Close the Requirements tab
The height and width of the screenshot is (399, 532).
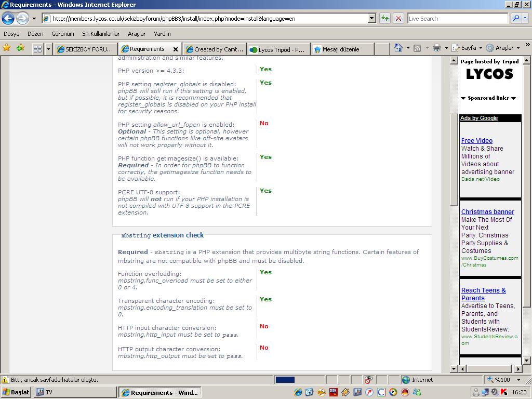click(176, 49)
